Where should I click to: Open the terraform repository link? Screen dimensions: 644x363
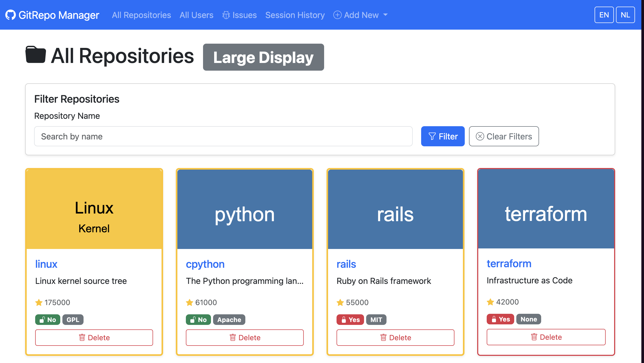point(509,264)
